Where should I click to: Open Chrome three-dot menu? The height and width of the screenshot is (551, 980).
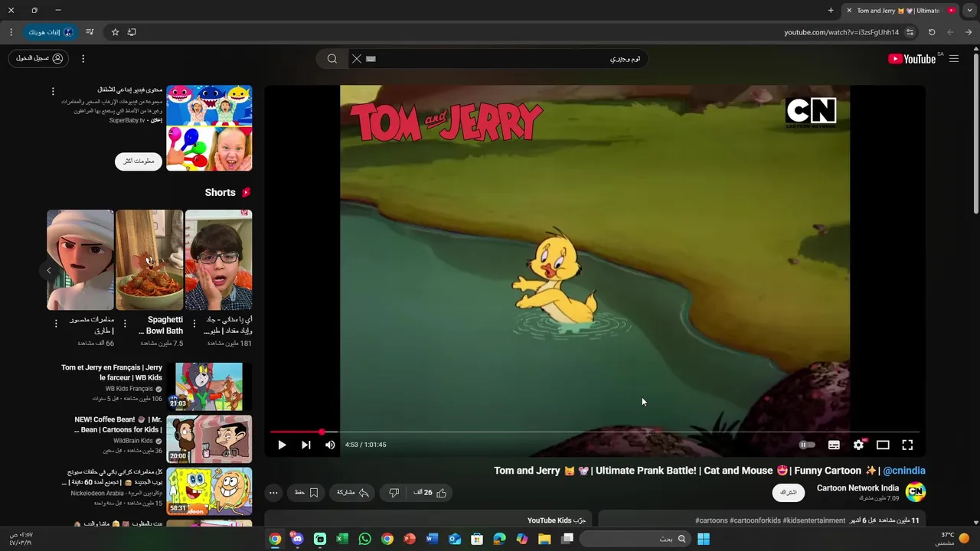pos(11,32)
